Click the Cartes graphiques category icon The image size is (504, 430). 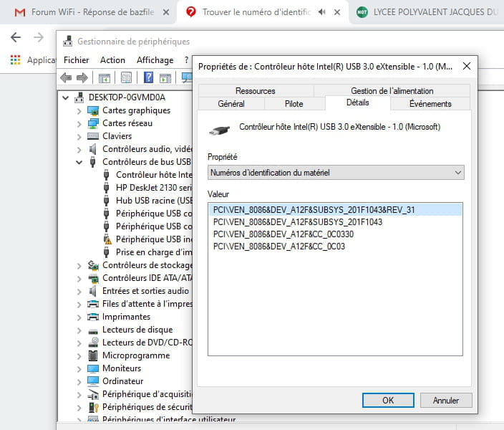pyautogui.click(x=93, y=110)
